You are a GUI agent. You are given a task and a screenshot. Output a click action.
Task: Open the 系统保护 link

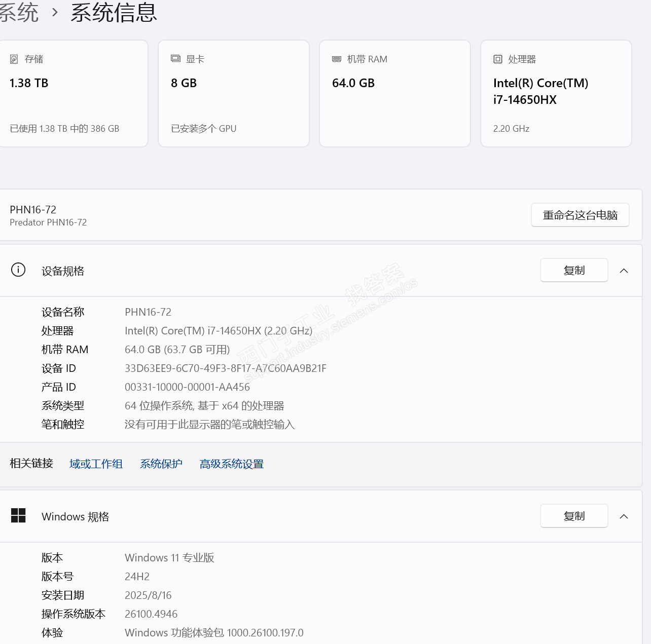161,464
